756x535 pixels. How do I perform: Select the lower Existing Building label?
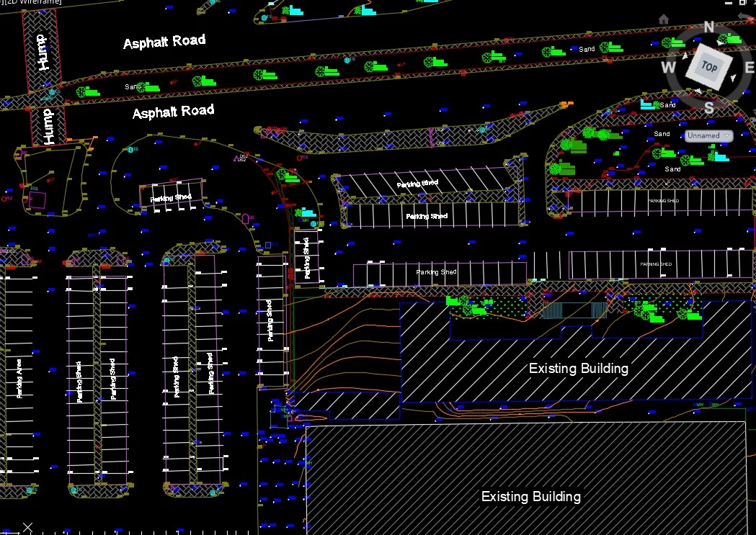tap(530, 497)
